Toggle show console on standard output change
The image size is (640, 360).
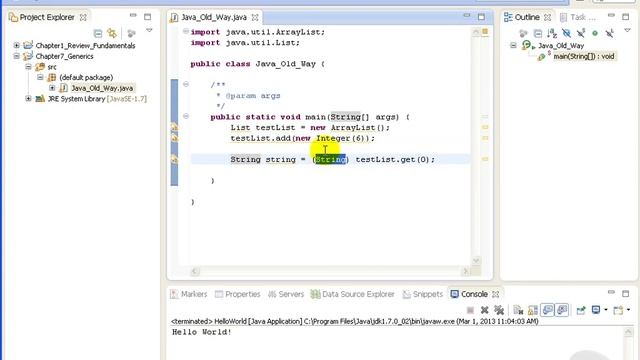(x=547, y=310)
